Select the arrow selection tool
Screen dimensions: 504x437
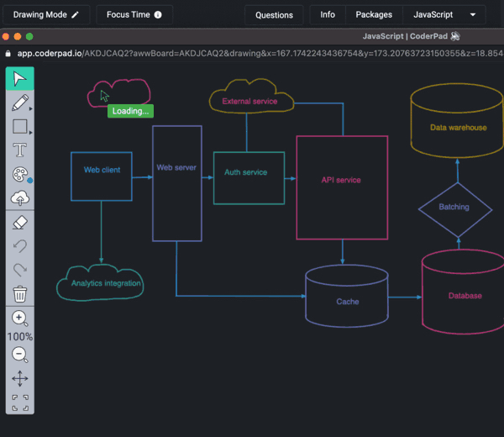(x=20, y=79)
